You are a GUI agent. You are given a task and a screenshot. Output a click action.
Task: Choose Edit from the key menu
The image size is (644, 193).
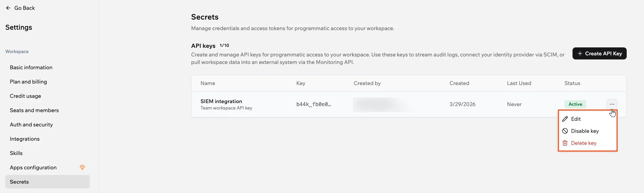click(x=588, y=119)
